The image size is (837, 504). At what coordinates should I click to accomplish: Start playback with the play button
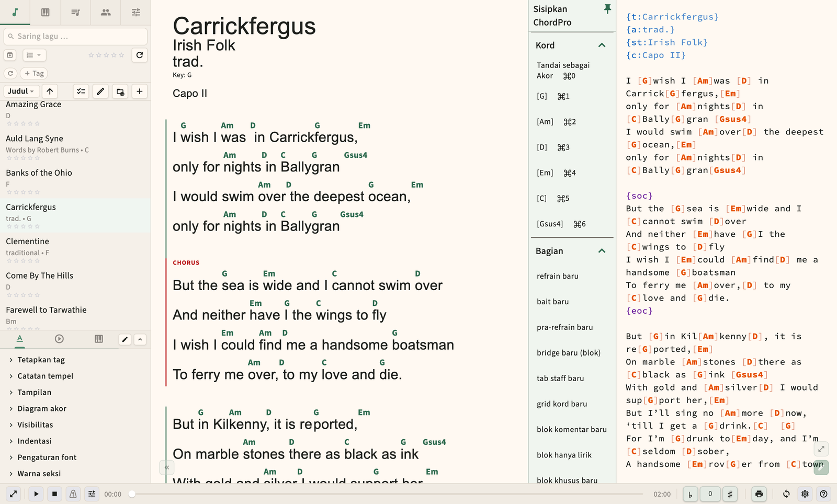36,494
